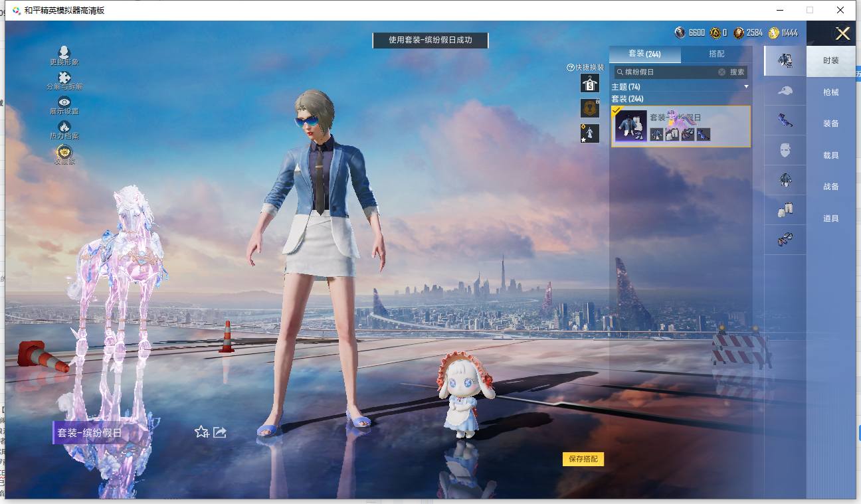Select the locked trophy quick-outfit slot
This screenshot has width=861, height=504.
(590, 108)
